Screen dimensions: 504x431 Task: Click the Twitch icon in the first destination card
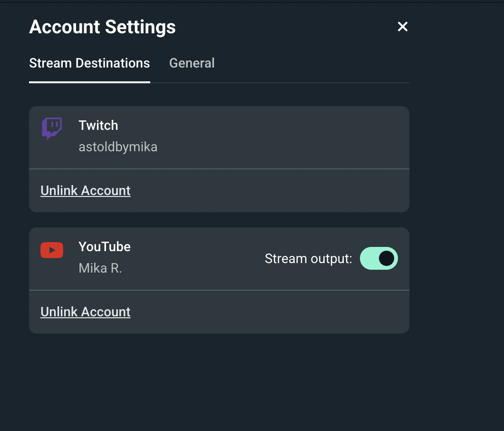pyautogui.click(x=51, y=128)
